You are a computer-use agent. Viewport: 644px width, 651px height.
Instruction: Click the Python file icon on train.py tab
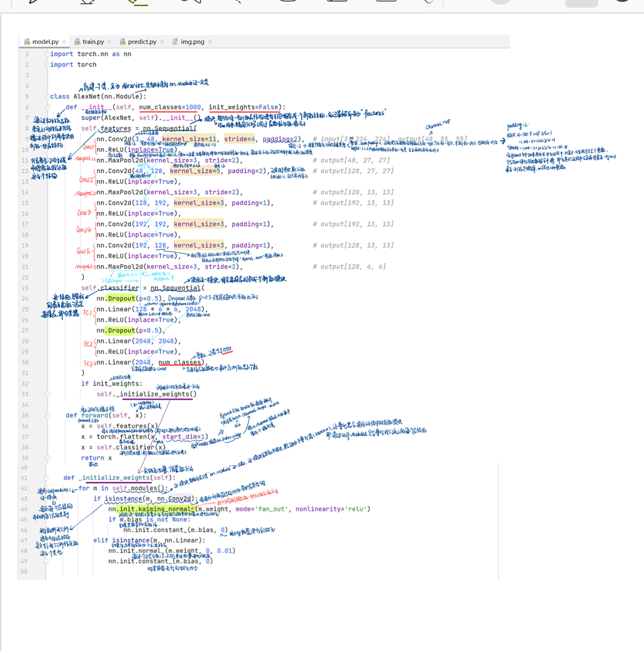[x=77, y=41]
